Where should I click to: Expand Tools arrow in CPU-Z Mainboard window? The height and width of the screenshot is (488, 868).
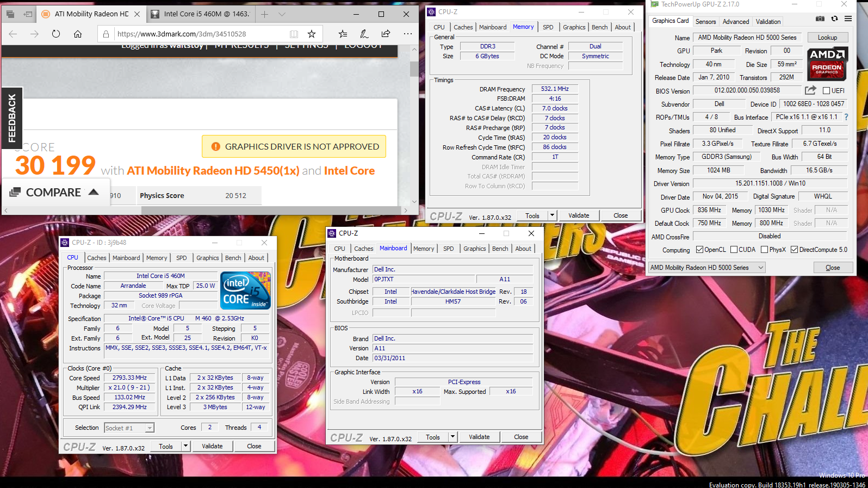[x=452, y=437]
